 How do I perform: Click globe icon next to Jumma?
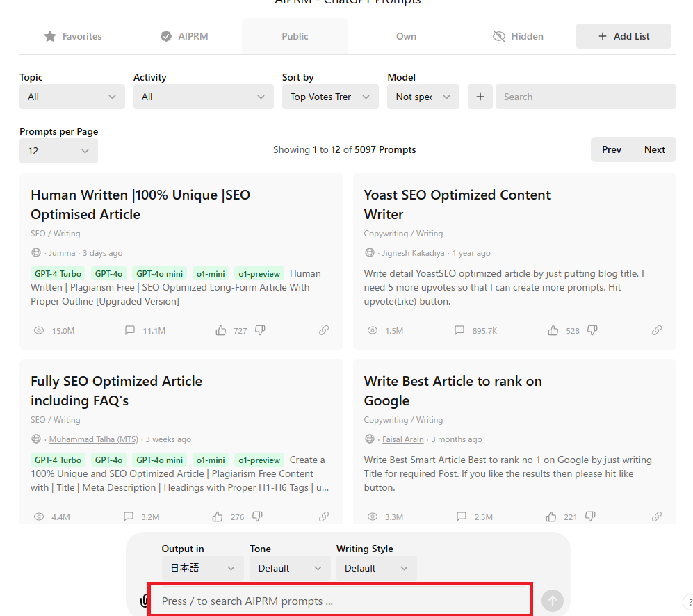click(36, 252)
